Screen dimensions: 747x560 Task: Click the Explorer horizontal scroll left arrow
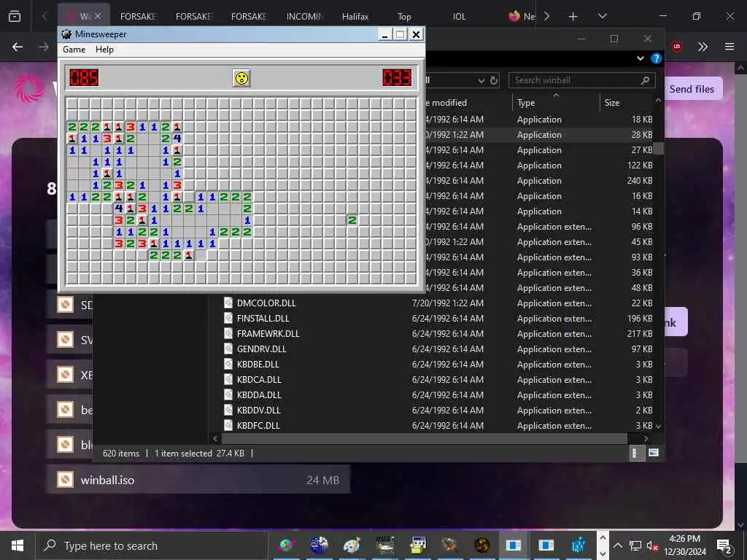[215, 438]
